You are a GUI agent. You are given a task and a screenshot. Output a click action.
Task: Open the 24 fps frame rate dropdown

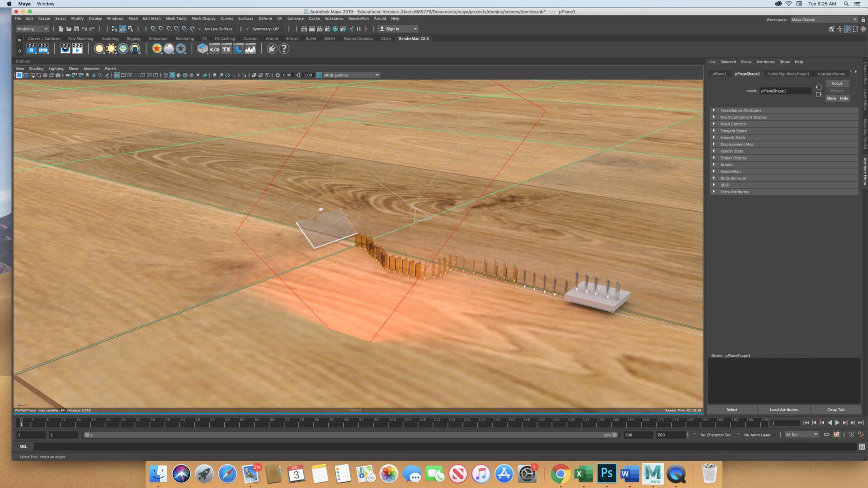coord(801,435)
